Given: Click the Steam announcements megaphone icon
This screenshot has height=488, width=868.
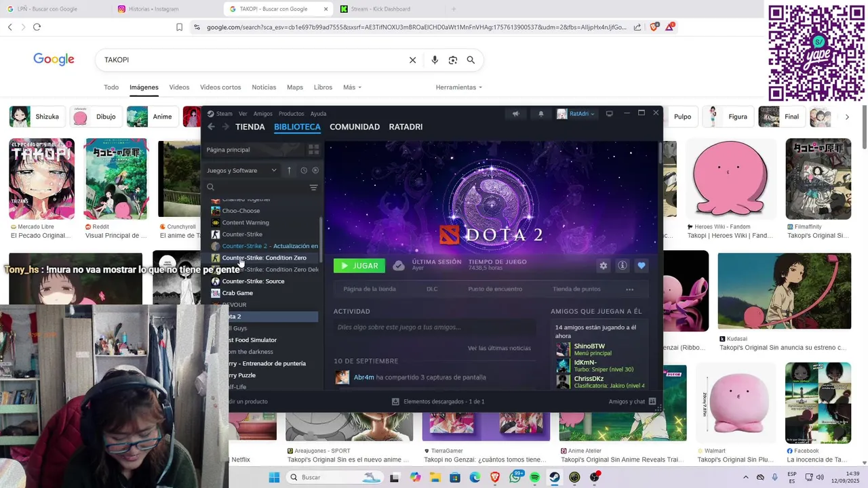Looking at the screenshot, I should (x=516, y=114).
